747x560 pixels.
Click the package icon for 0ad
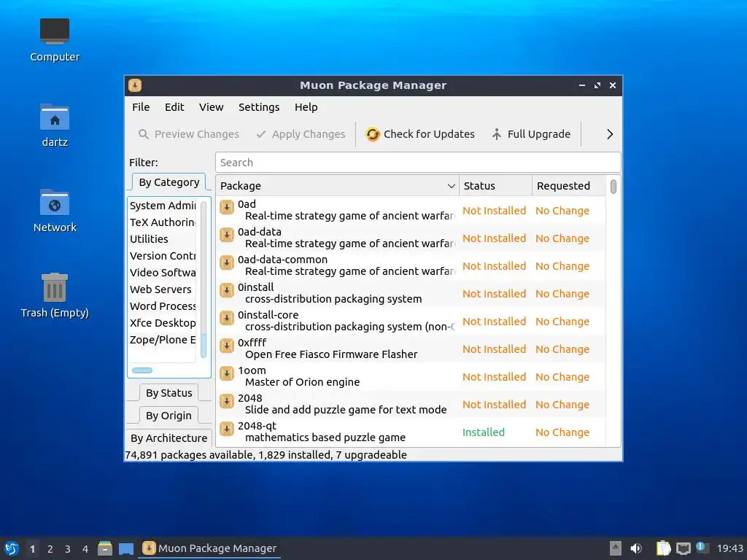pyautogui.click(x=227, y=207)
